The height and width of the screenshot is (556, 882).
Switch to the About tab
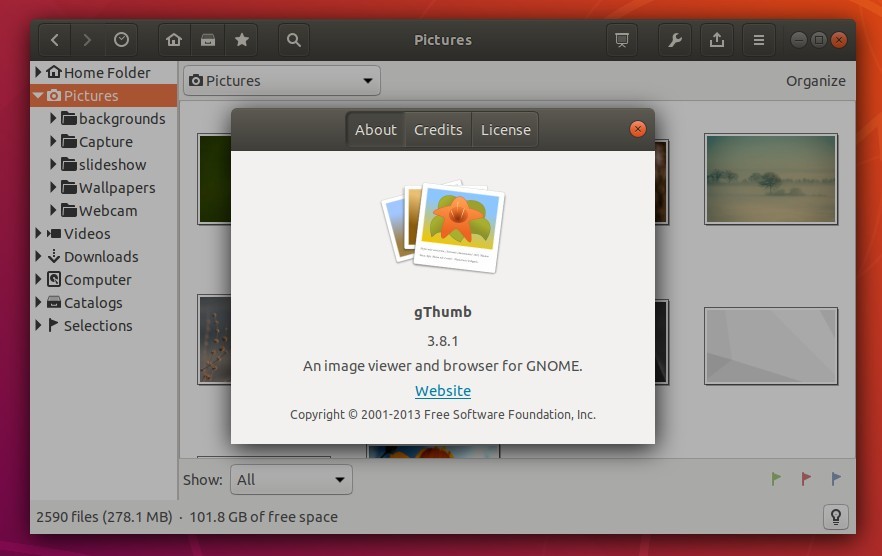tap(376, 130)
